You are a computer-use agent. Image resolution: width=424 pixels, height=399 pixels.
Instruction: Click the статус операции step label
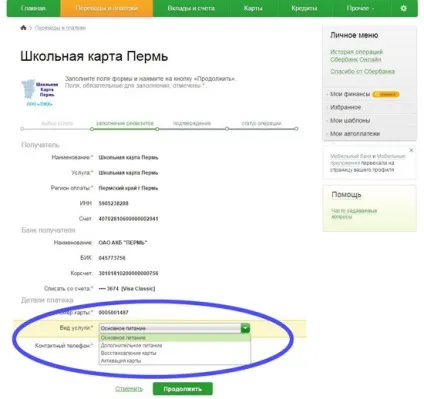pos(261,123)
